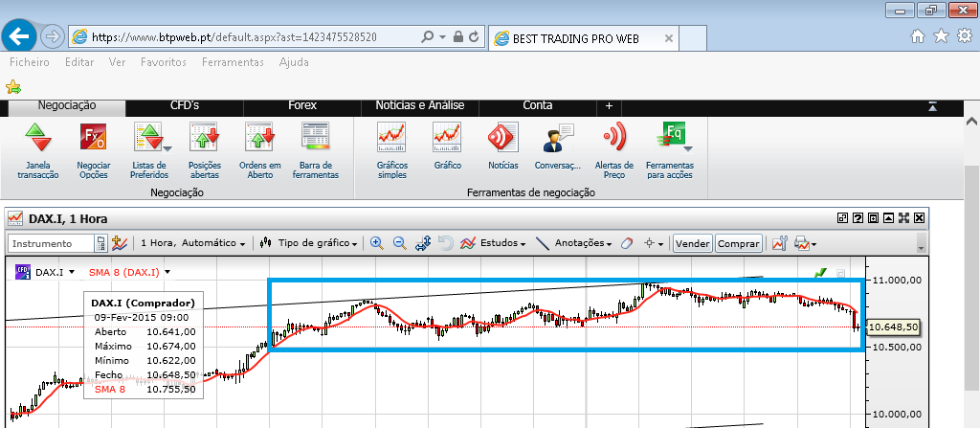The image size is (980, 428).
Task: Expand the 1 Hora, Automático dropdown
Action: point(192,243)
